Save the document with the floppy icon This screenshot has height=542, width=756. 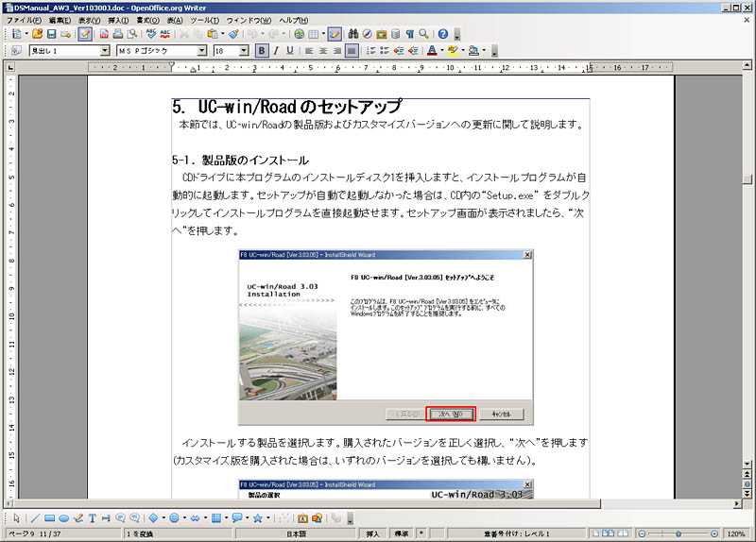click(51, 34)
